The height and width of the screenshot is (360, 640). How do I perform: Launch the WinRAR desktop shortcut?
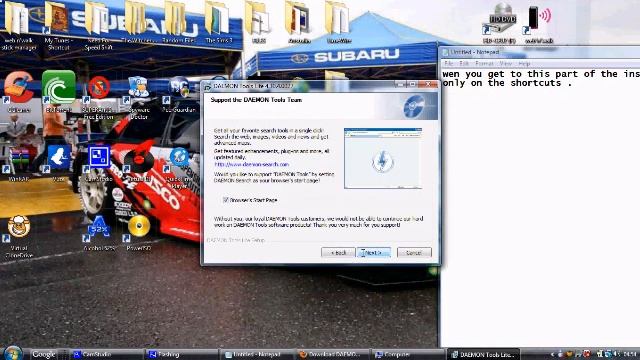point(18,163)
